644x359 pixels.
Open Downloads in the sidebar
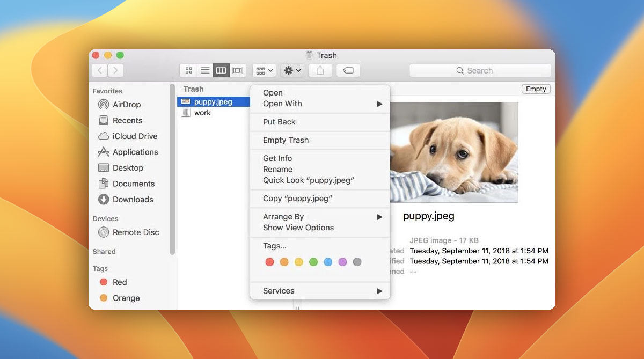tap(133, 200)
